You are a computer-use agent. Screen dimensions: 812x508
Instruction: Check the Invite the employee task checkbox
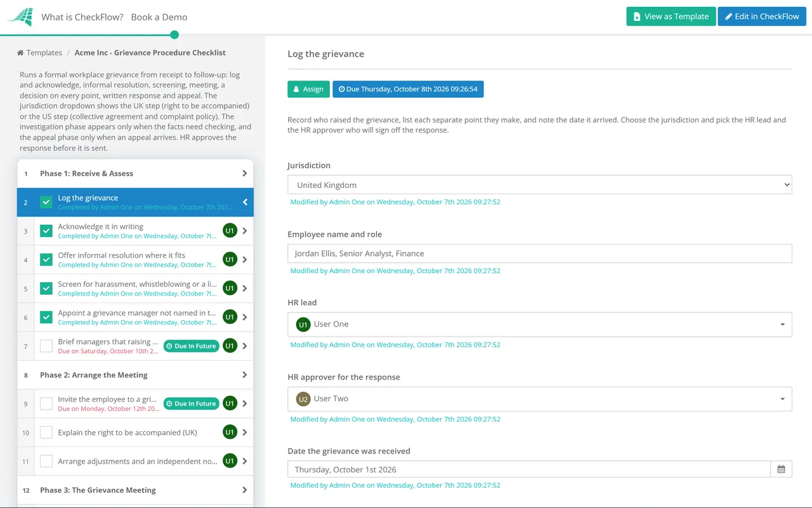pos(46,403)
